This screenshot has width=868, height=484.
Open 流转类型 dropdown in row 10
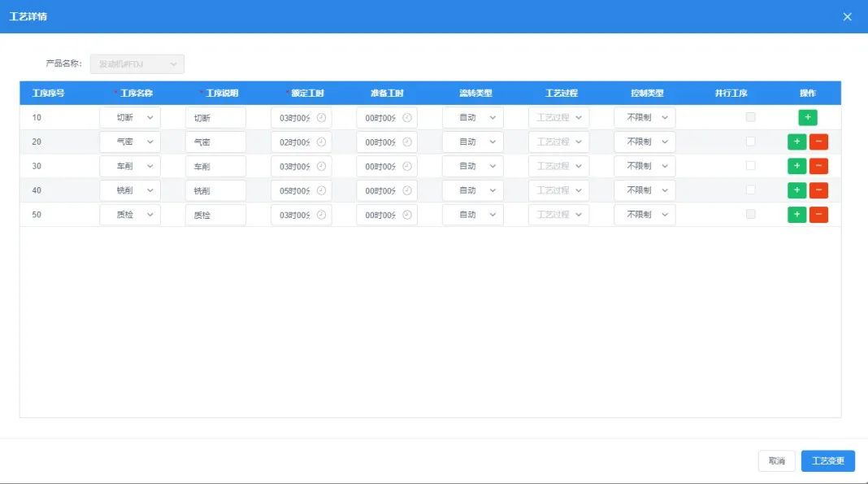click(x=473, y=117)
